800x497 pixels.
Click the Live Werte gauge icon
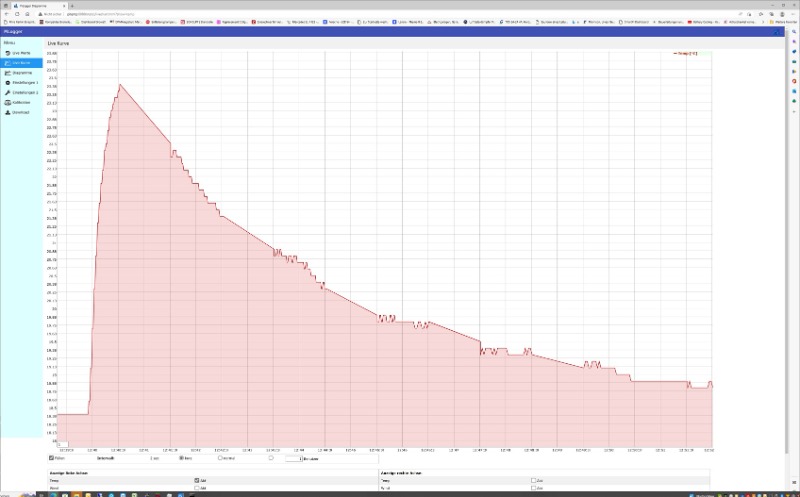(x=8, y=52)
